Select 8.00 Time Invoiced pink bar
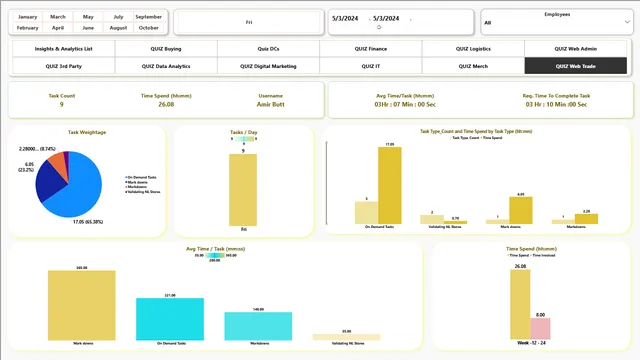The image size is (640, 360). tap(540, 329)
